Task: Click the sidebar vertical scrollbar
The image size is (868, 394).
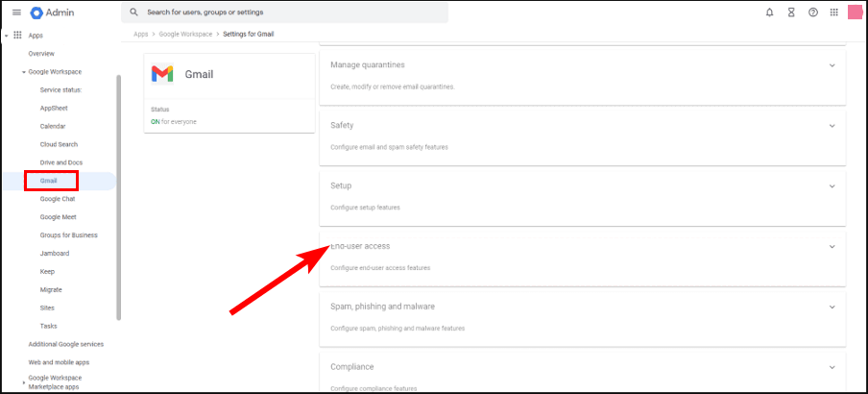Action: pyautogui.click(x=118, y=197)
